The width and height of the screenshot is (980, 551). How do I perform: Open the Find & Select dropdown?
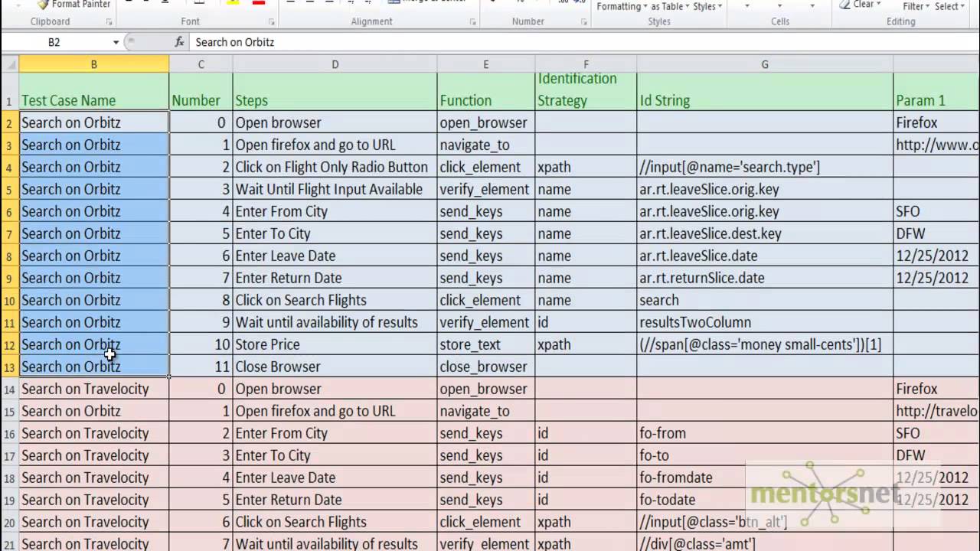(949, 6)
